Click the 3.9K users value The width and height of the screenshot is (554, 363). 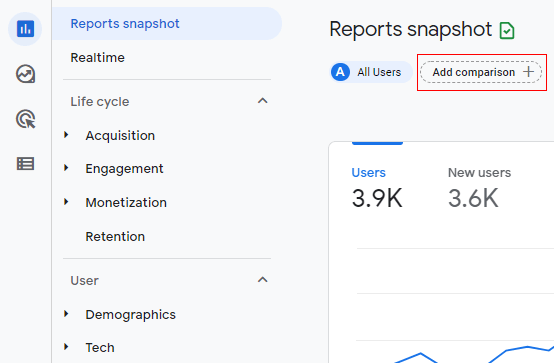[377, 198]
